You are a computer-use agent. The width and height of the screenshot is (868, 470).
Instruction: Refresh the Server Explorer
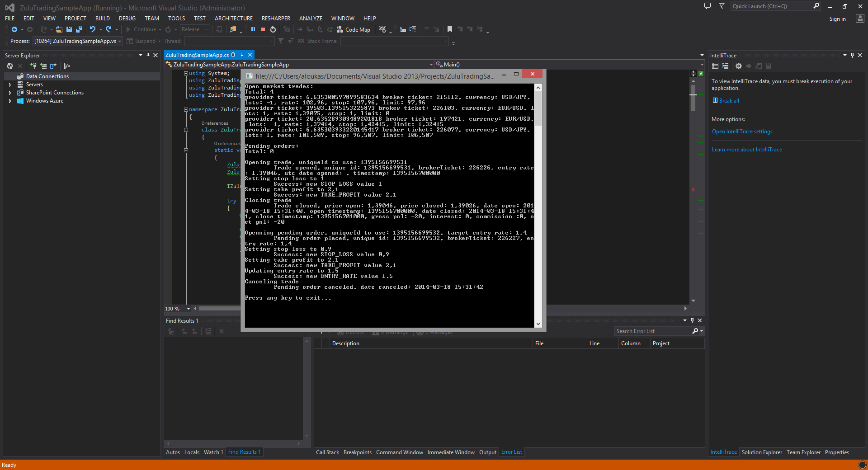10,66
